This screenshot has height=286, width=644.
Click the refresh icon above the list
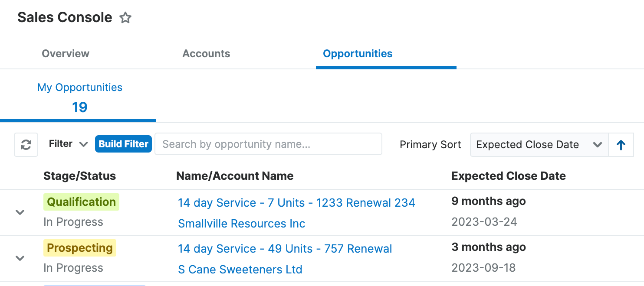(x=26, y=144)
